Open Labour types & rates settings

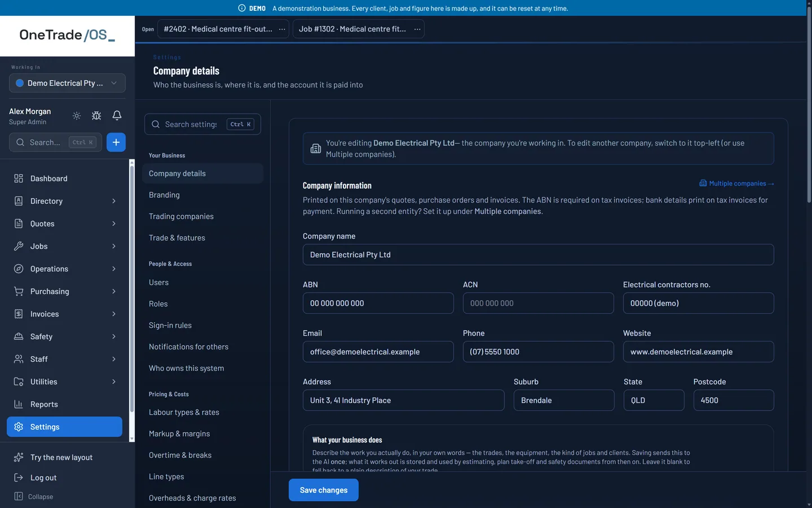(202, 412)
